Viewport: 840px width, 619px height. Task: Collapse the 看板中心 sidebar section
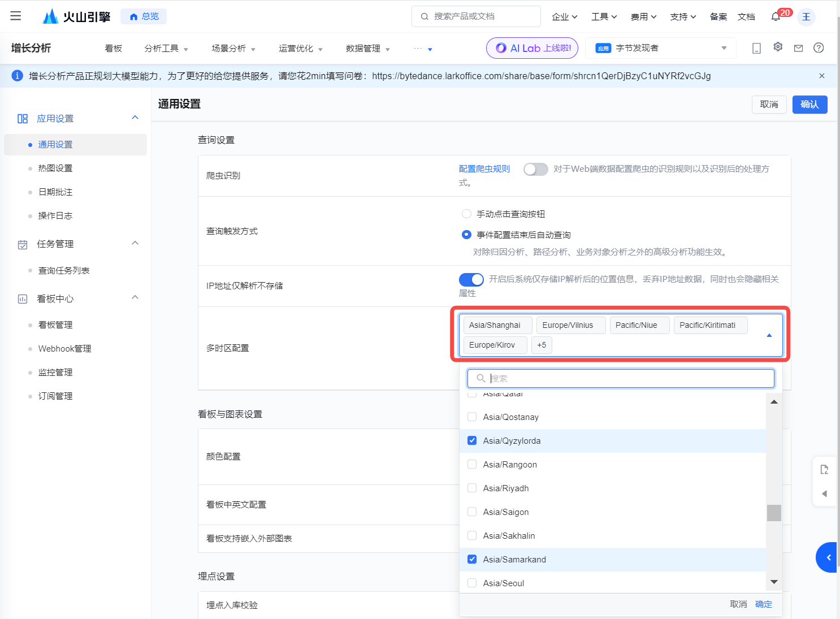point(135,297)
